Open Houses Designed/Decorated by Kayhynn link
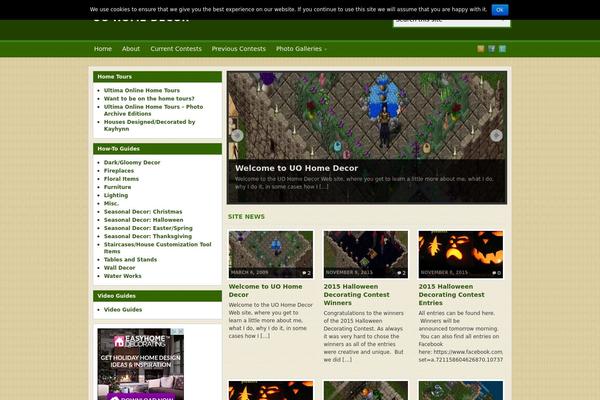 pyautogui.click(x=149, y=125)
